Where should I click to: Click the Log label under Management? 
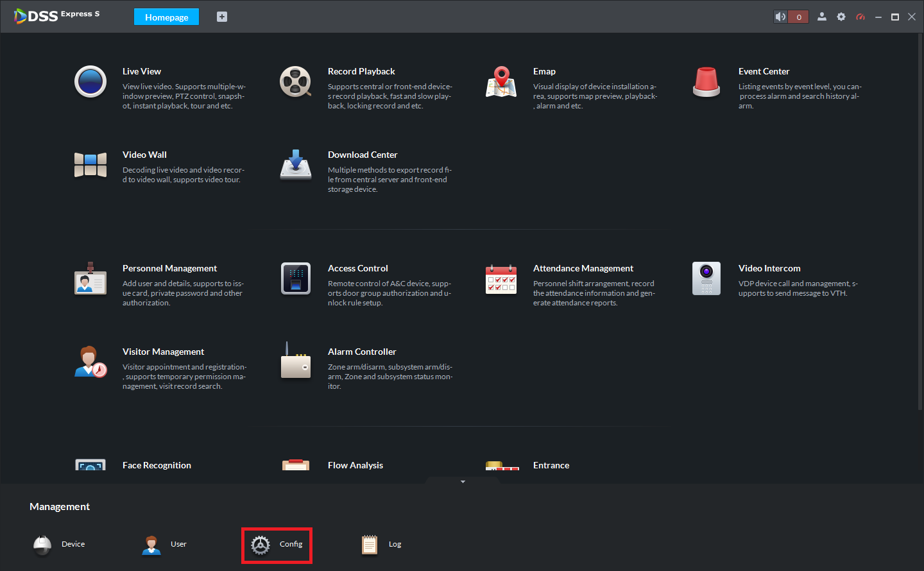[395, 544]
